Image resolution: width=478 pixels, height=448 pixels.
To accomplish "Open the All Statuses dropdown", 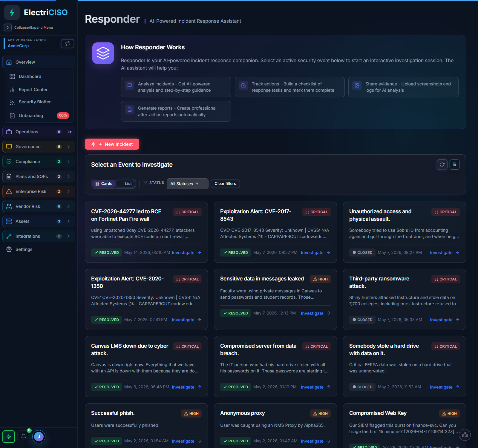I will 187,184.
